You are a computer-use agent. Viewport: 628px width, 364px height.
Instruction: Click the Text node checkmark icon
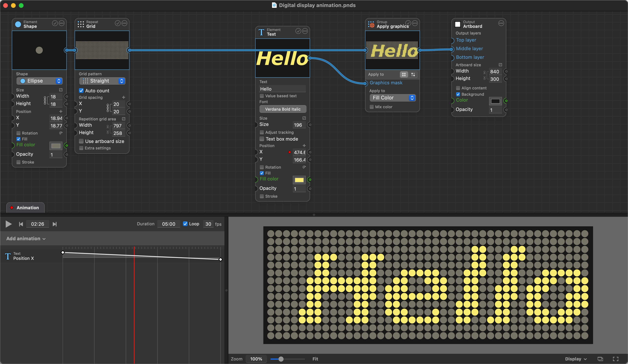coord(298,31)
